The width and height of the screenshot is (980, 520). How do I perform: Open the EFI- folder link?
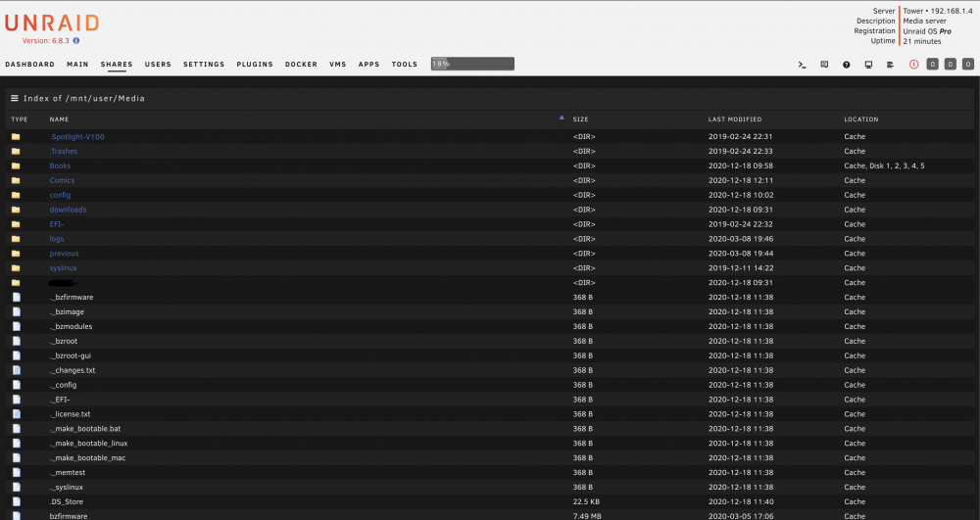tap(57, 224)
